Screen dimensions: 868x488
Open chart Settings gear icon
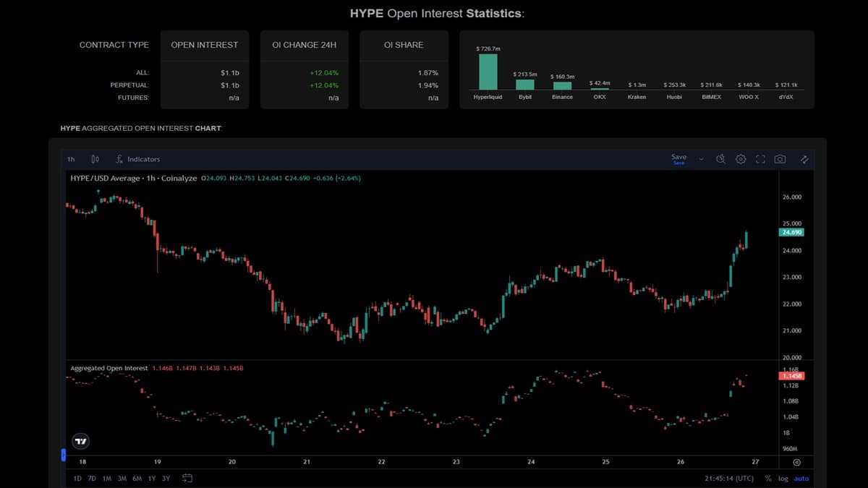click(x=741, y=158)
